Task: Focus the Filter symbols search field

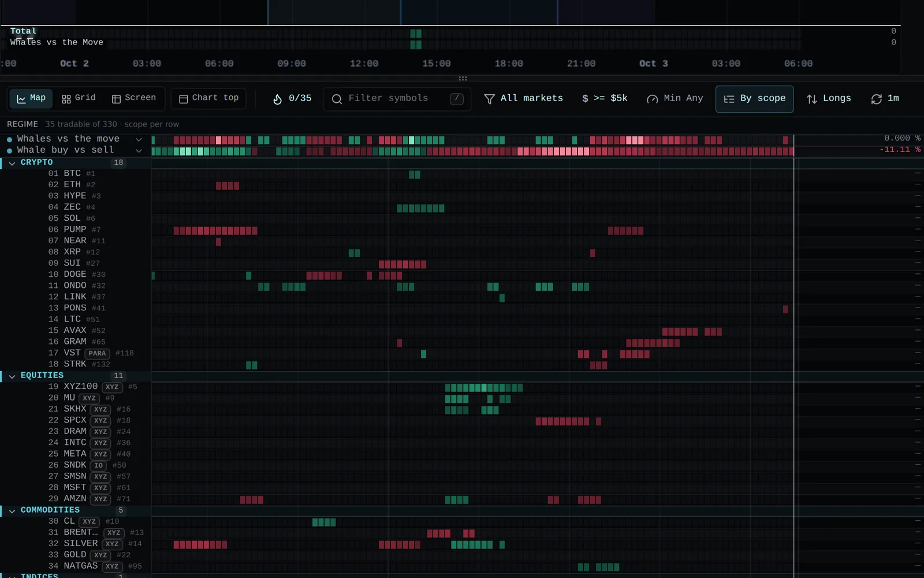Action: point(397,99)
